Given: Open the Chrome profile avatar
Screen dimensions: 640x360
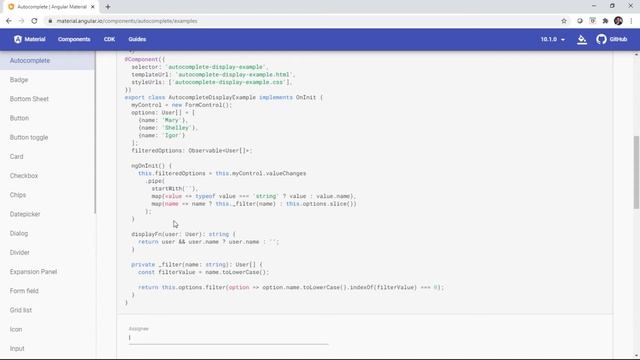Looking at the screenshot, I should coord(618,21).
